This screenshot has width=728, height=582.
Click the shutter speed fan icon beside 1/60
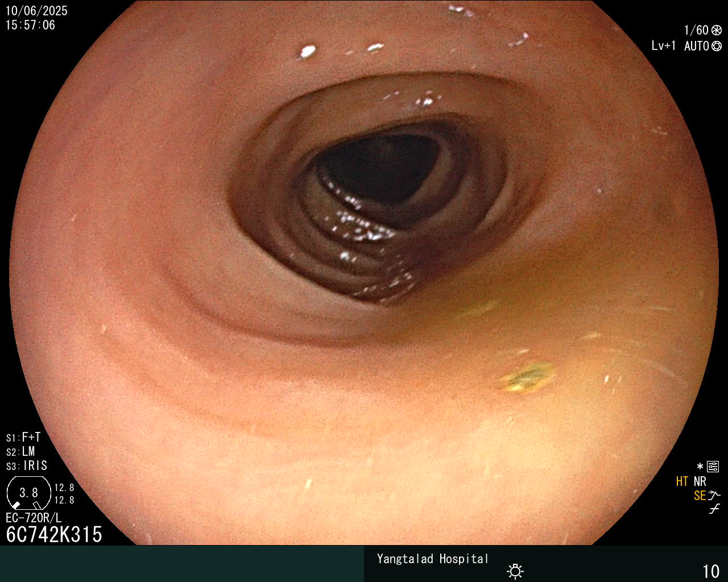tap(717, 30)
